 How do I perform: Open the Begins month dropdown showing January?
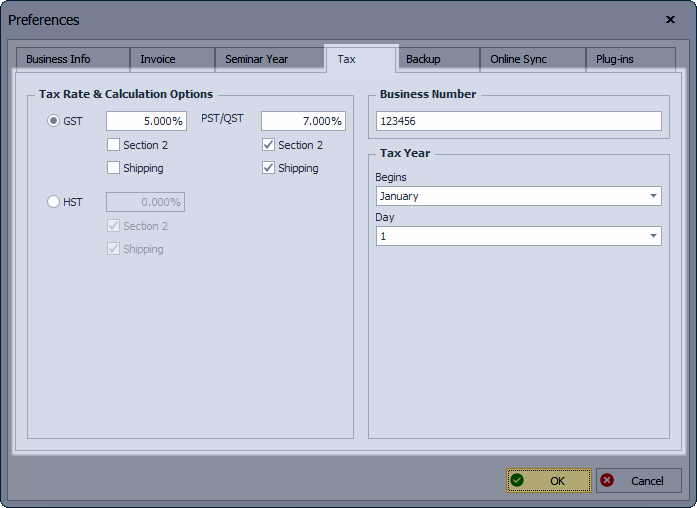point(519,196)
